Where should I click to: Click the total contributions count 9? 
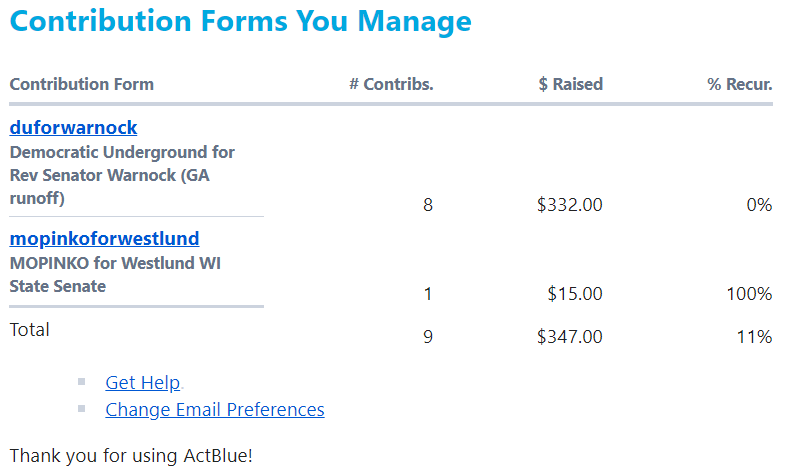click(428, 337)
